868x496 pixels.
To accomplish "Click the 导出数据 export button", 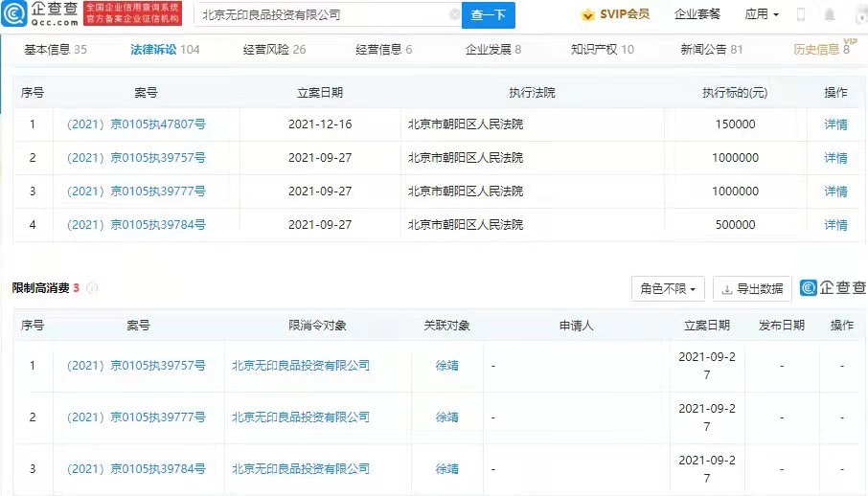I will pyautogui.click(x=752, y=288).
